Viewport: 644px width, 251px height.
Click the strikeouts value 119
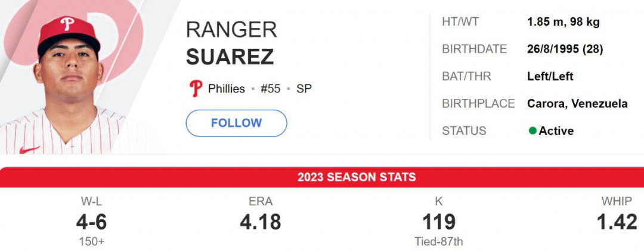pos(439,222)
